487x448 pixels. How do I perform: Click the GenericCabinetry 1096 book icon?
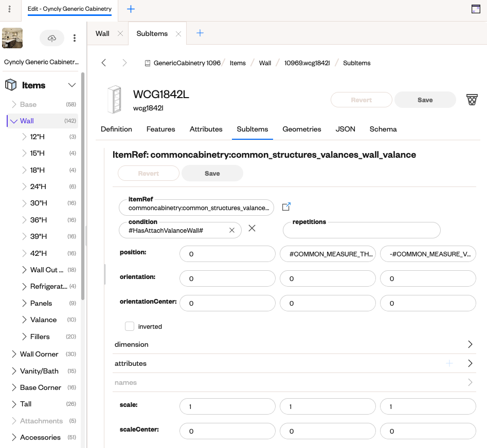pos(148,63)
